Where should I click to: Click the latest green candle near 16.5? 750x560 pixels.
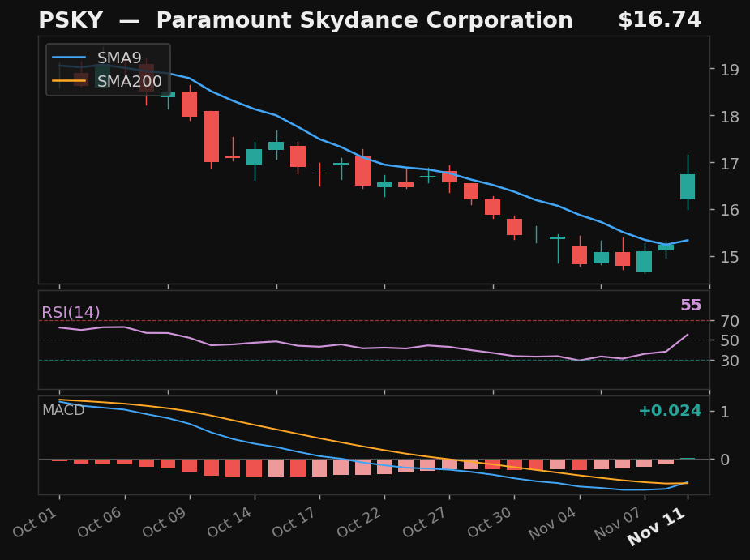[x=688, y=186]
